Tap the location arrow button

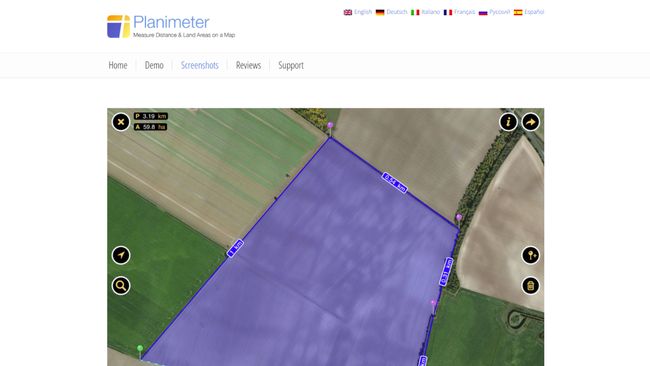click(x=121, y=255)
